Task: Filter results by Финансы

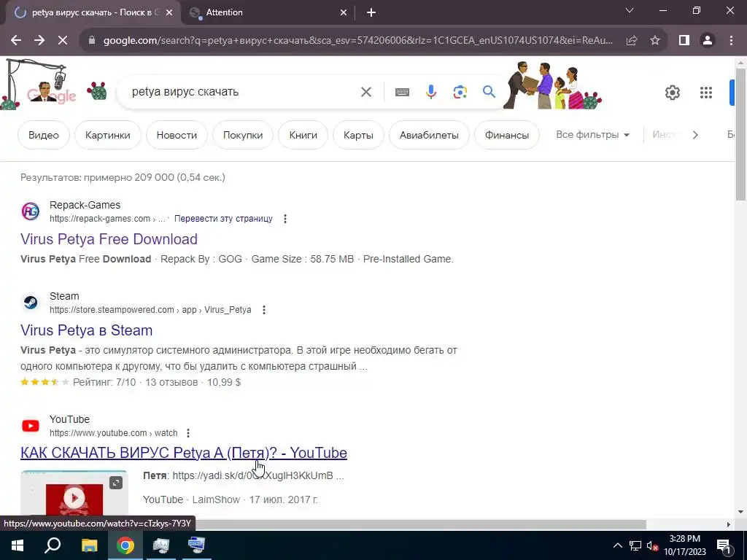Action: [x=507, y=135]
